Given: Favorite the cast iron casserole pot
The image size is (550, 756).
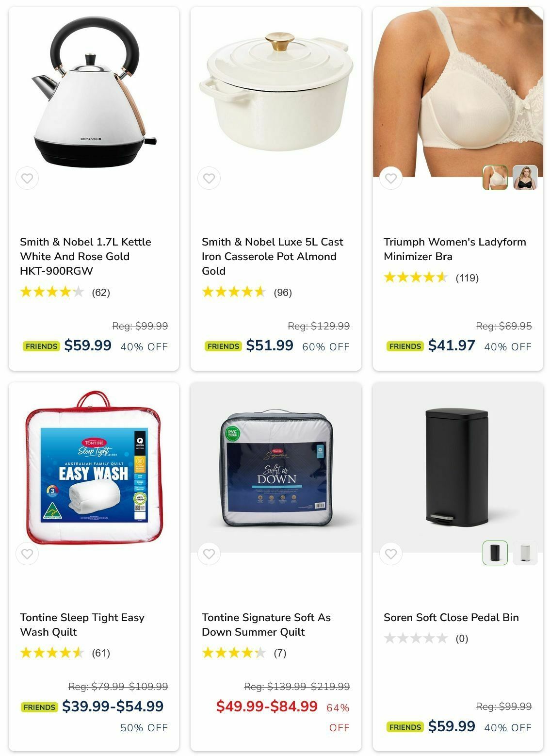Looking at the screenshot, I should coord(209,178).
